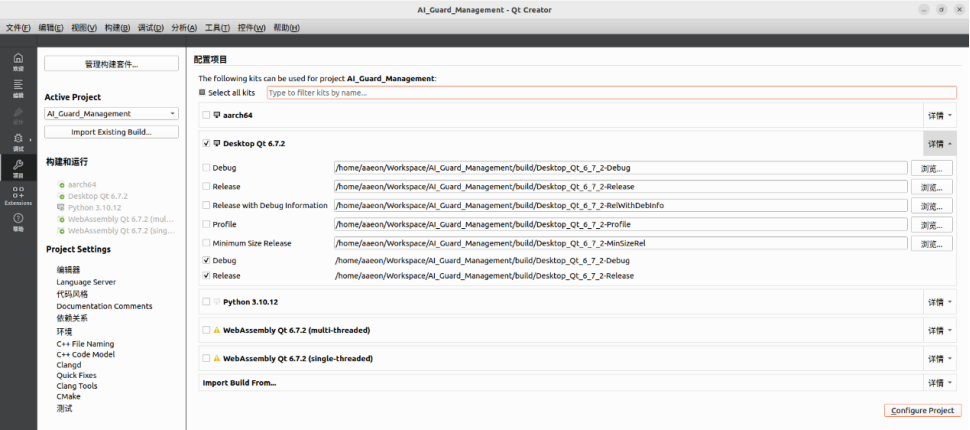Open the 构建(B) menu
The width and height of the screenshot is (970, 430).
click(118, 28)
